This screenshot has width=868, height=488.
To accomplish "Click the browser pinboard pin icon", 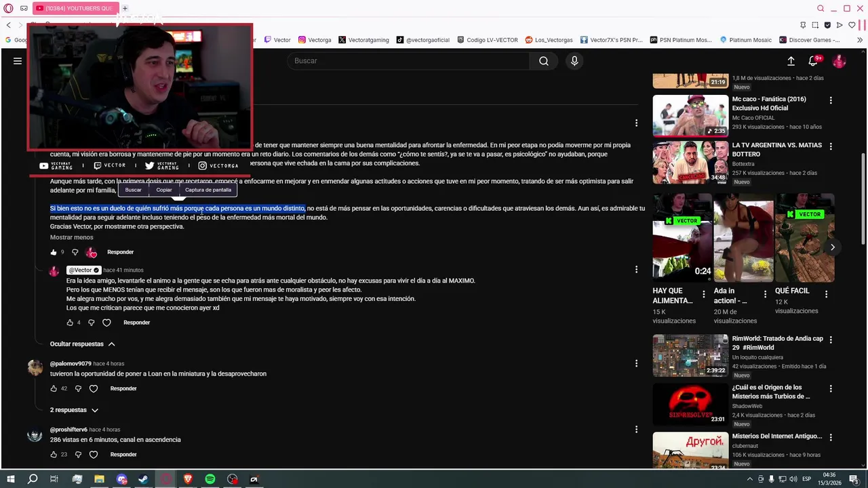I will (803, 25).
